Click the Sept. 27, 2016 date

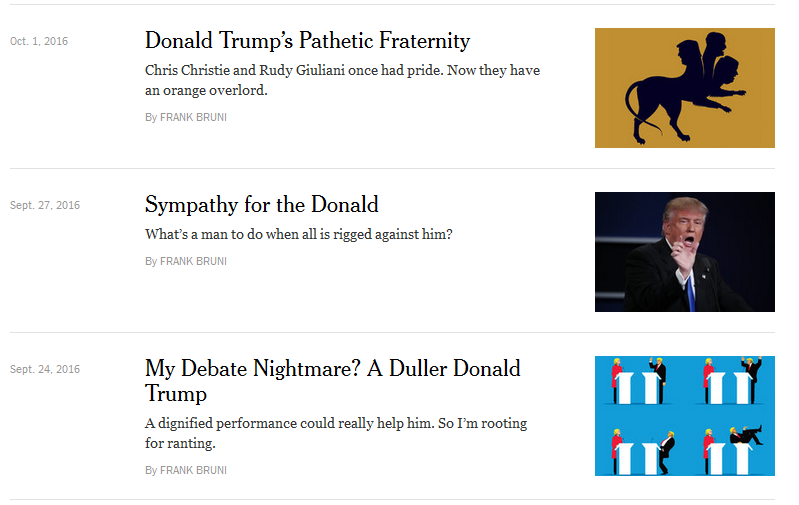coord(45,205)
